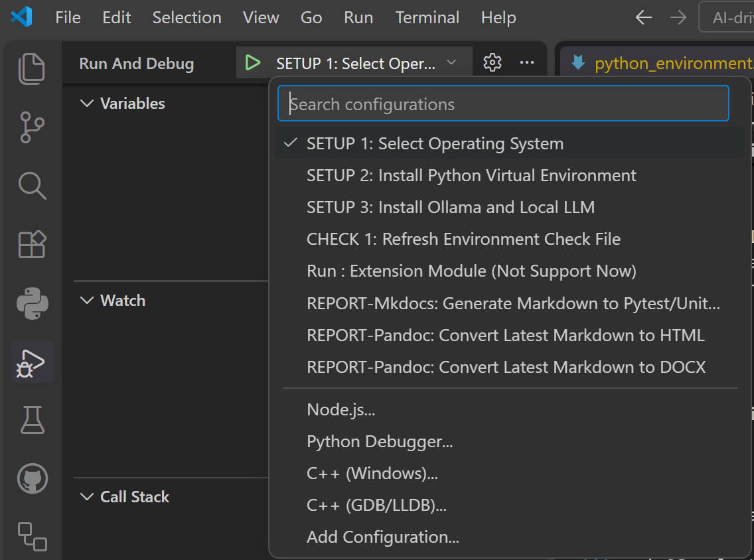This screenshot has height=560, width=754.
Task: Open the bottom connected-squares activity icon
Action: click(33, 536)
